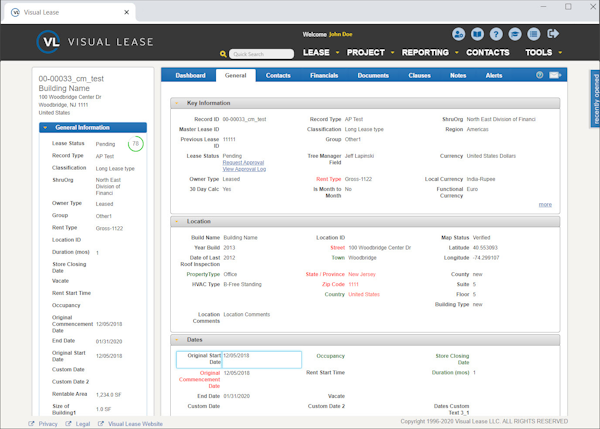Click the Legal external link icon

pos(68,424)
